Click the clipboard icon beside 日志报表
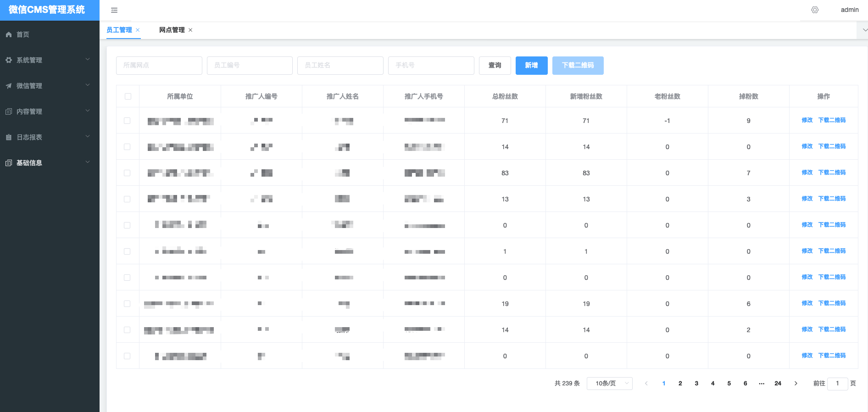 9,137
